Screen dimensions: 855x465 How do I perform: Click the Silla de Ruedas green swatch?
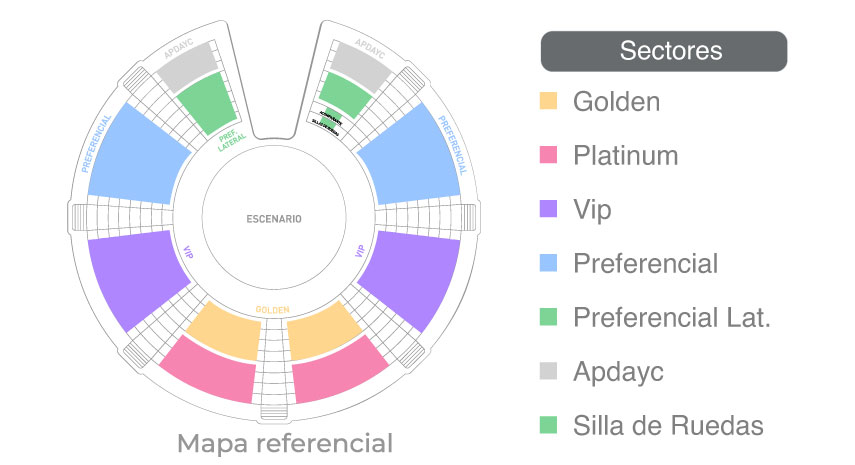[548, 425]
